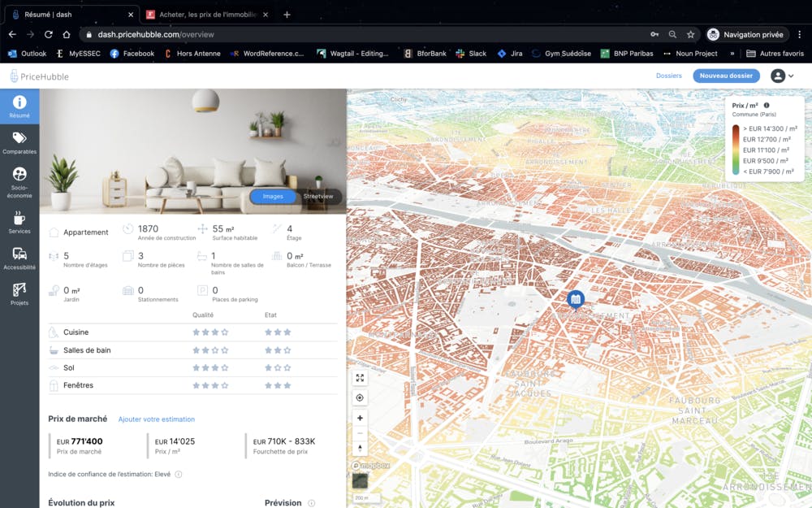812x508 pixels.
Task: Open a new browser tab
Action: point(287,15)
